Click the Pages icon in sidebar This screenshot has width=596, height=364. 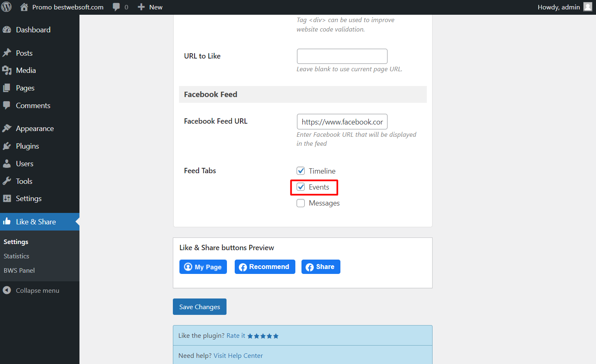coord(7,88)
